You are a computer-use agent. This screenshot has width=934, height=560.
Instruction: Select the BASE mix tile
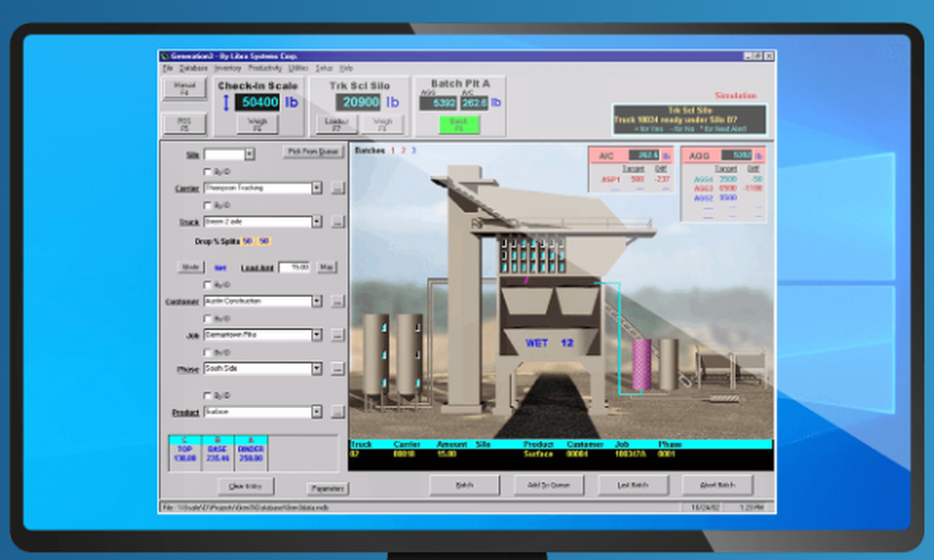(x=218, y=454)
